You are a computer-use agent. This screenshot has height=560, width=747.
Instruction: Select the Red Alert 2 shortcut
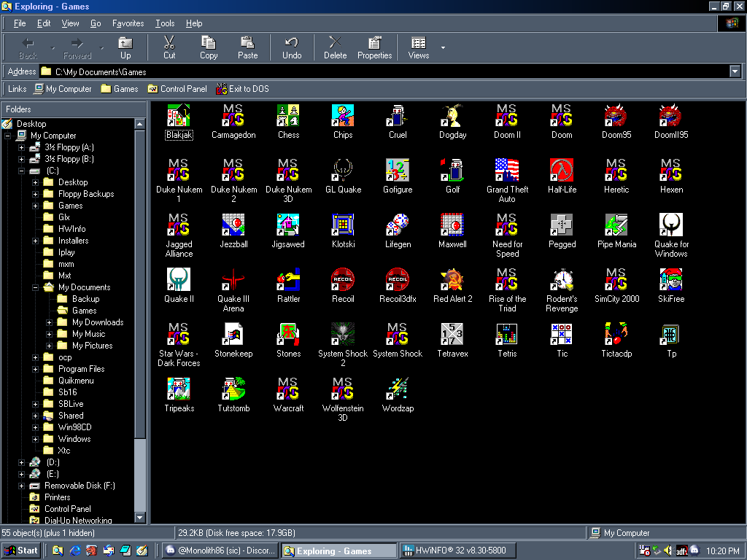click(452, 280)
